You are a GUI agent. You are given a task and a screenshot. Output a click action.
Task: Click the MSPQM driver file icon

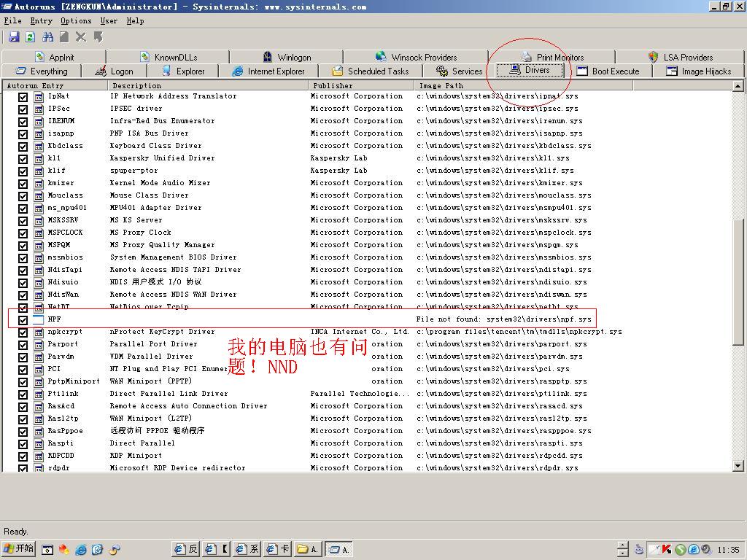point(39,245)
